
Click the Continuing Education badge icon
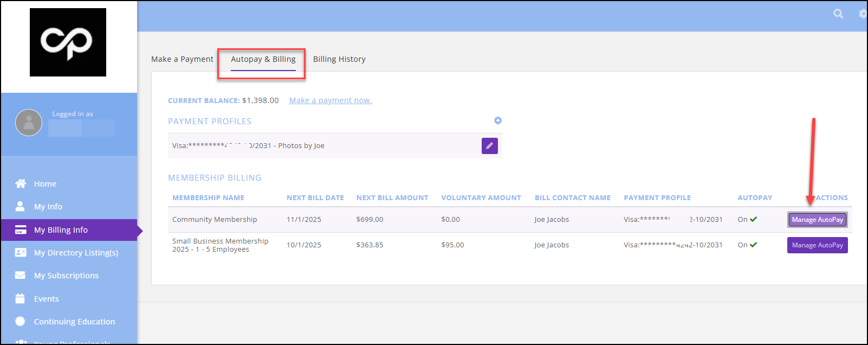(21, 321)
